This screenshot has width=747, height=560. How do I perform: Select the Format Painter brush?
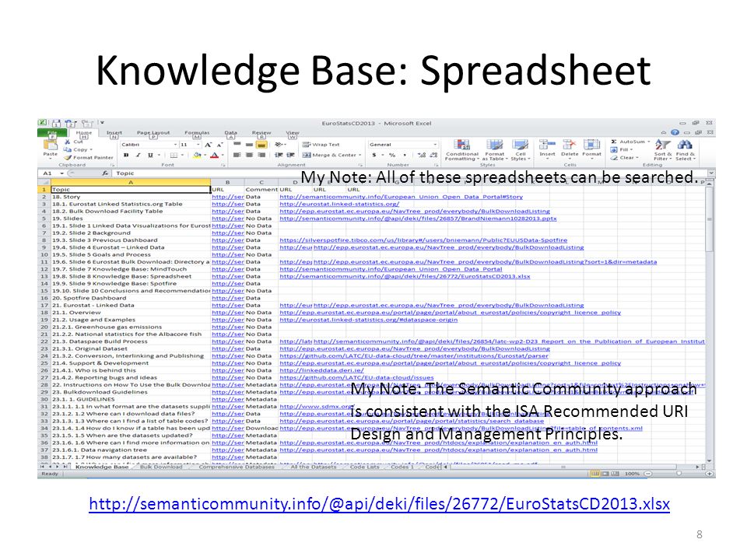coord(68,157)
